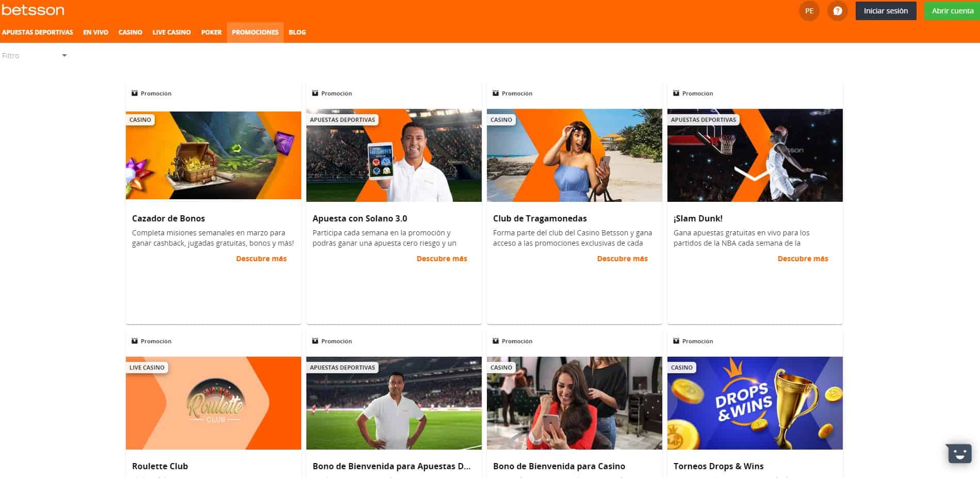The image size is (980, 478).
Task: Click CASINO tag on Drops & Wins card
Action: (682, 368)
